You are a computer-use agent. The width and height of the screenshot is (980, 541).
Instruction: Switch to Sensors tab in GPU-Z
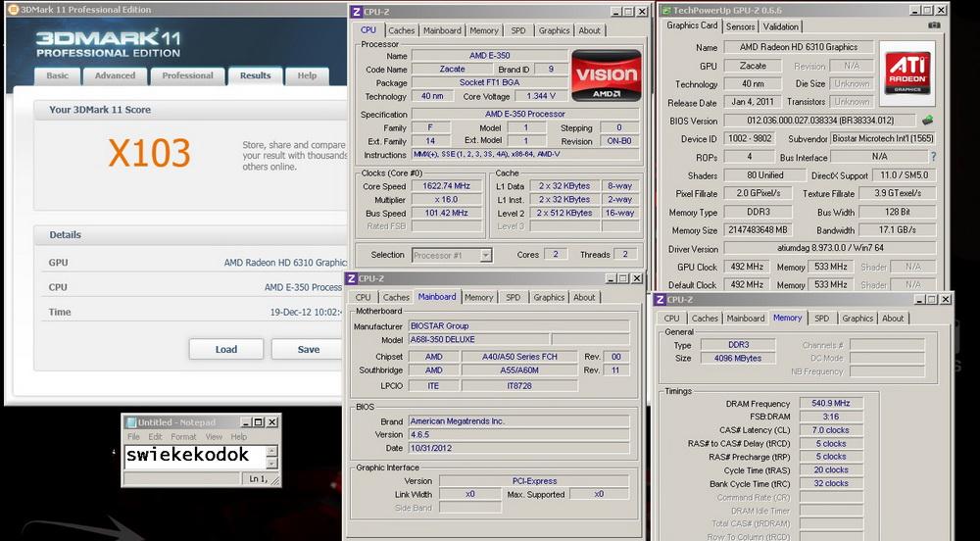pyautogui.click(x=741, y=26)
